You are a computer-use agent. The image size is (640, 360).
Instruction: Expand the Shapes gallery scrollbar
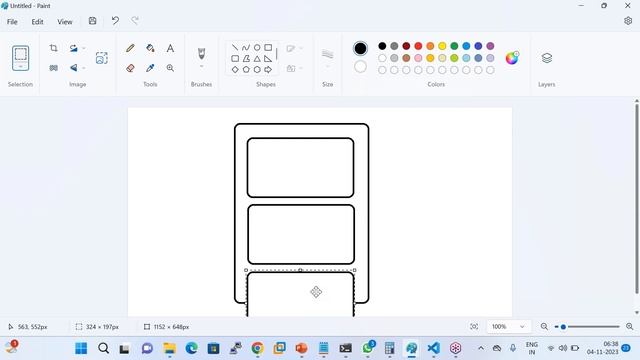(277, 54)
